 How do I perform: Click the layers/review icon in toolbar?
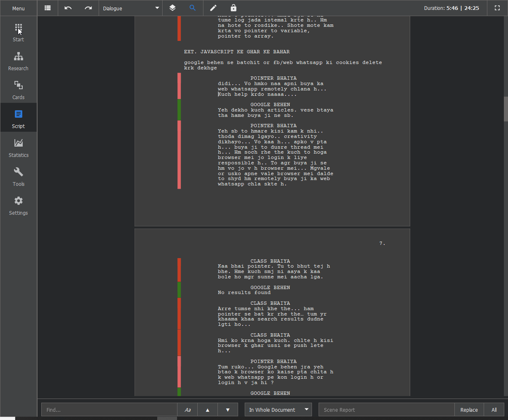coord(172,8)
